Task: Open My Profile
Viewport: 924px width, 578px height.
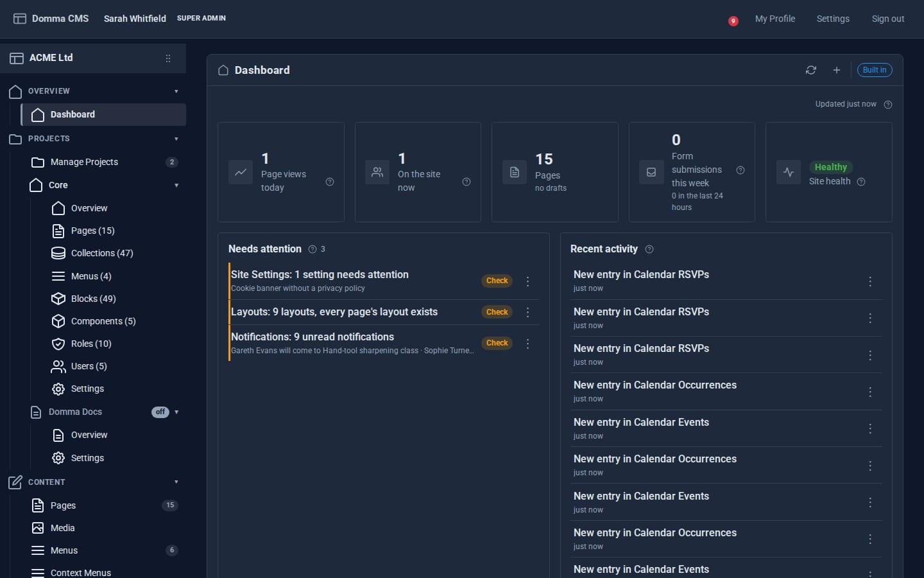Action: (775, 19)
